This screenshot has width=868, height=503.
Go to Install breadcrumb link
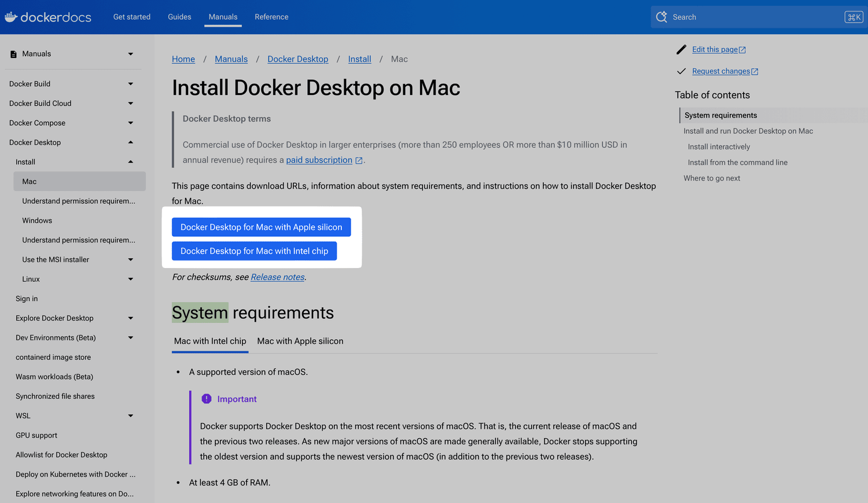click(x=360, y=59)
